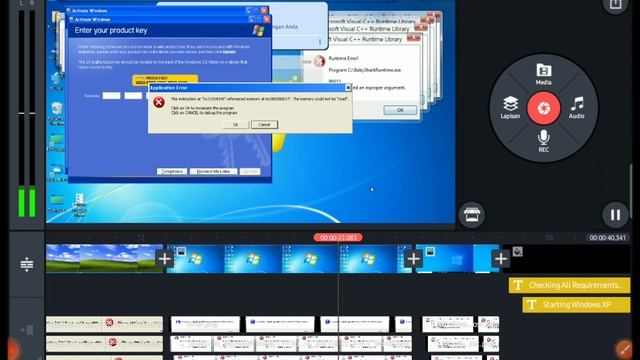Screen dimensions: 640x360
Task: Close the front Visual C++ Runtime Library window
Action: (x=413, y=39)
